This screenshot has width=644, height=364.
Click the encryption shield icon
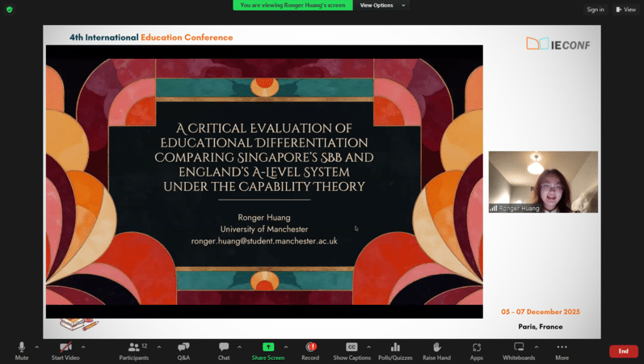[10, 9]
